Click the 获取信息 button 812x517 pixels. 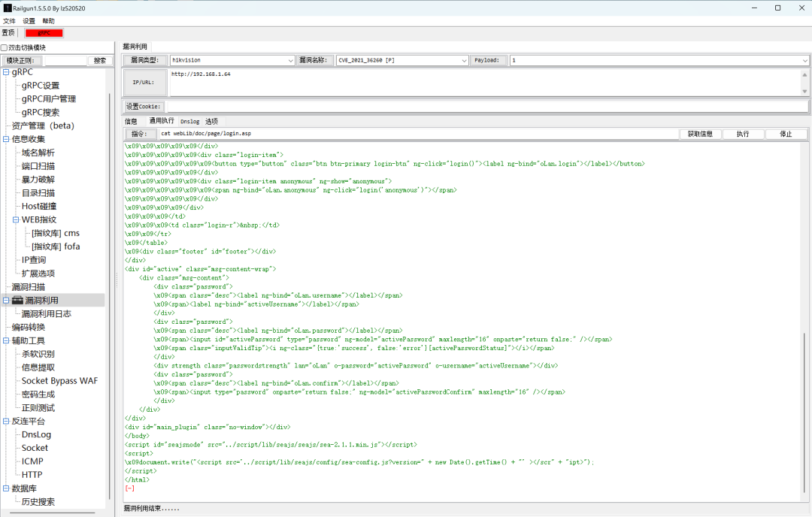click(x=700, y=134)
